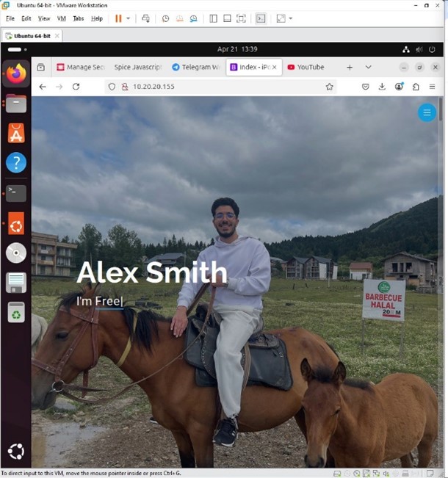Switch to the Telegram Web tab

tap(195, 67)
